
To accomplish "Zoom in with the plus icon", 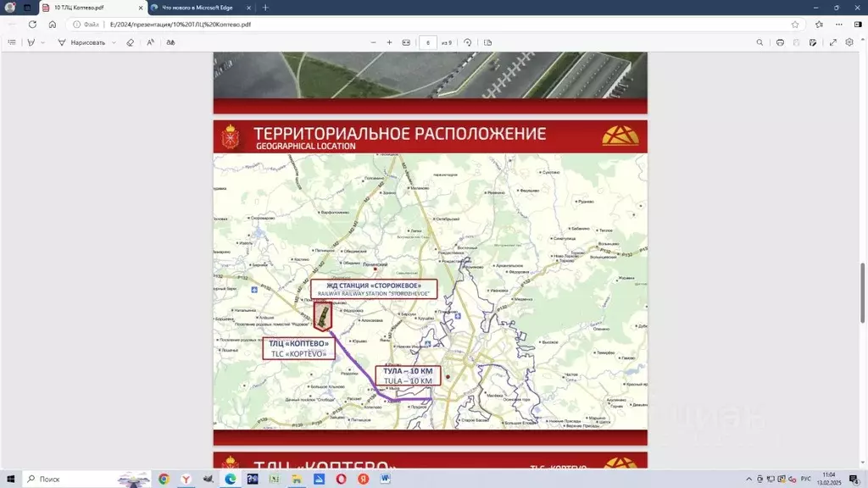I will (x=389, y=42).
